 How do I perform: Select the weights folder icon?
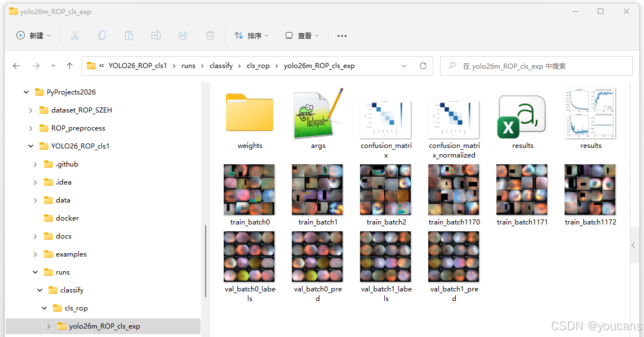coord(250,113)
